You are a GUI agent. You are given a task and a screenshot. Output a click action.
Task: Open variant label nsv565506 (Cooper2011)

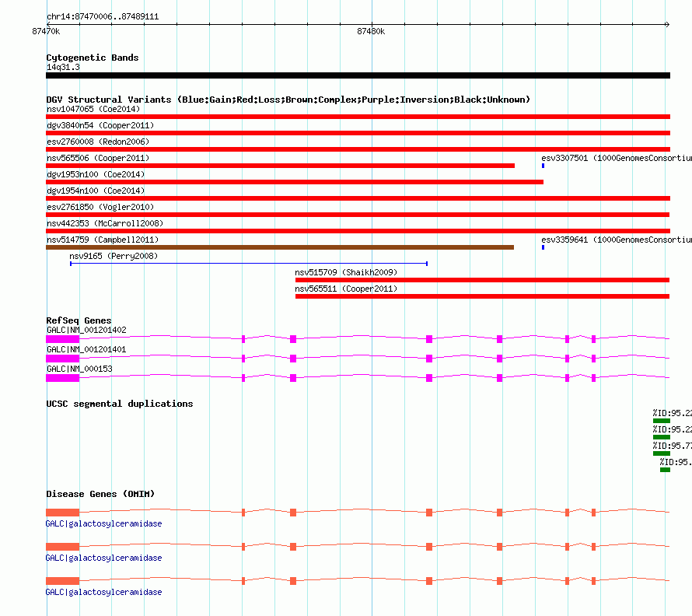(98, 158)
